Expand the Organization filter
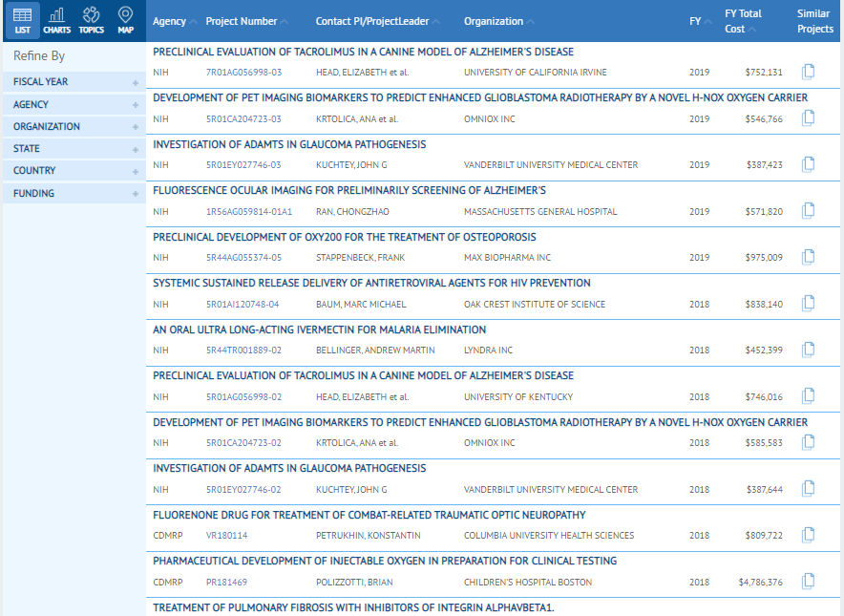The height and width of the screenshot is (616, 844). tap(74, 126)
